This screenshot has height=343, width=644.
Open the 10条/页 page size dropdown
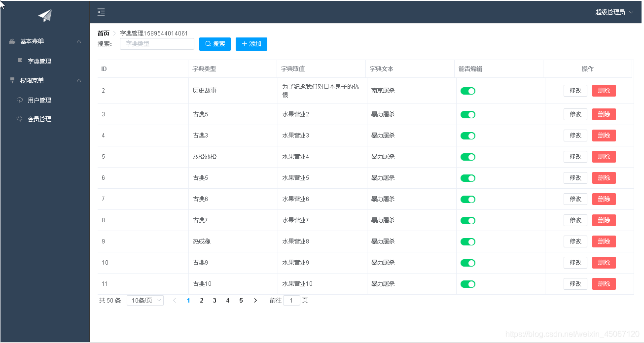coord(145,301)
